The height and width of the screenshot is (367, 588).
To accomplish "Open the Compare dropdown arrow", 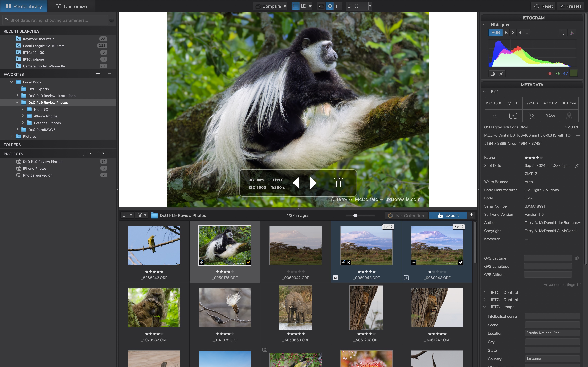I will (285, 6).
